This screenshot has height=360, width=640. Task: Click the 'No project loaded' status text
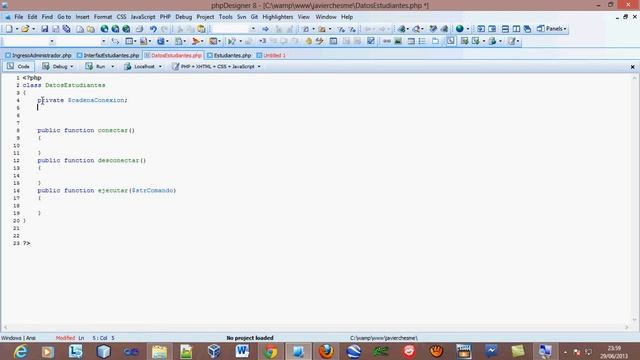click(250, 338)
